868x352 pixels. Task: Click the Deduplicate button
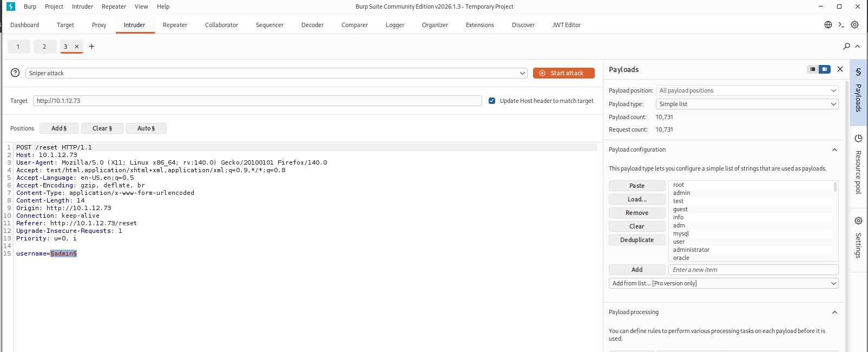[637, 240]
